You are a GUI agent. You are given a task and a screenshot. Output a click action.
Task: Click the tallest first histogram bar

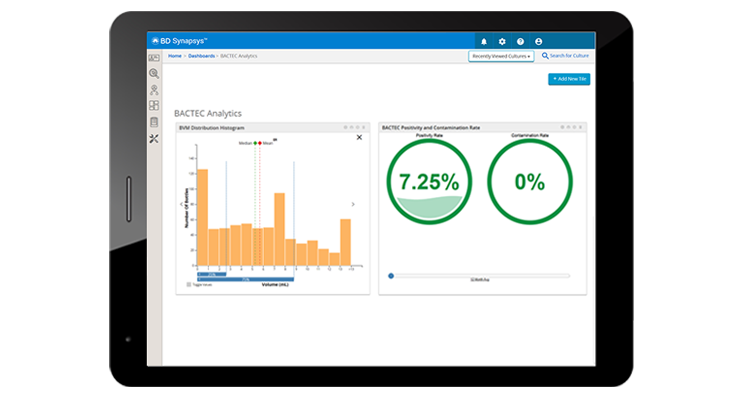[x=202, y=218]
